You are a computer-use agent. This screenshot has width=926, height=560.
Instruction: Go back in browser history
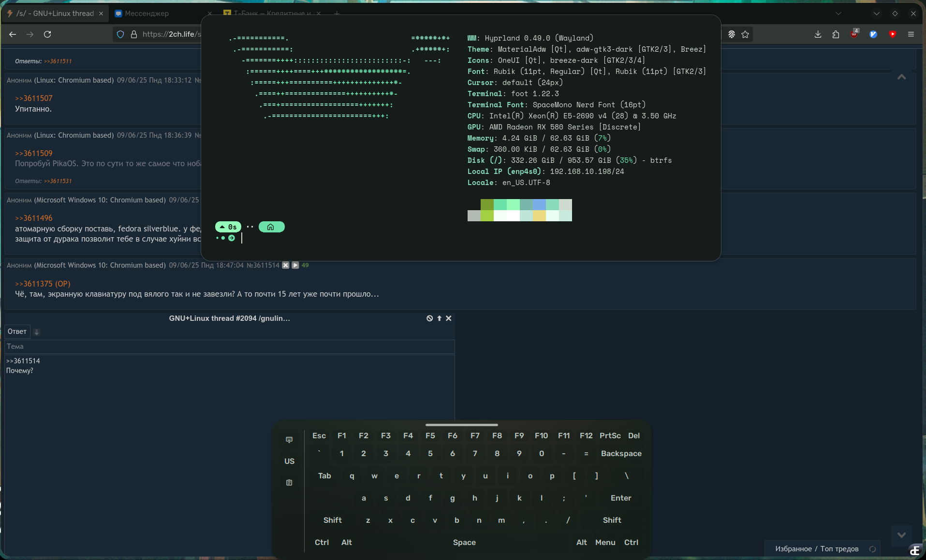coord(13,34)
